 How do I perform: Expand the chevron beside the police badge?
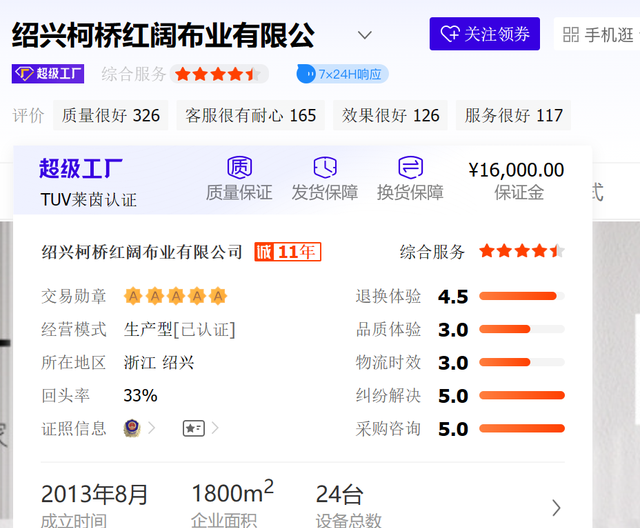coord(152,428)
